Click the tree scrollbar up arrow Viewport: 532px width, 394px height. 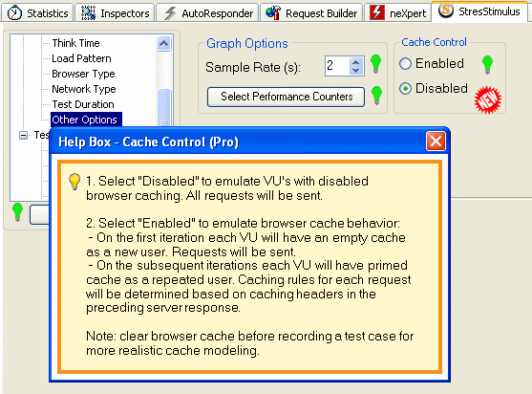pos(164,43)
